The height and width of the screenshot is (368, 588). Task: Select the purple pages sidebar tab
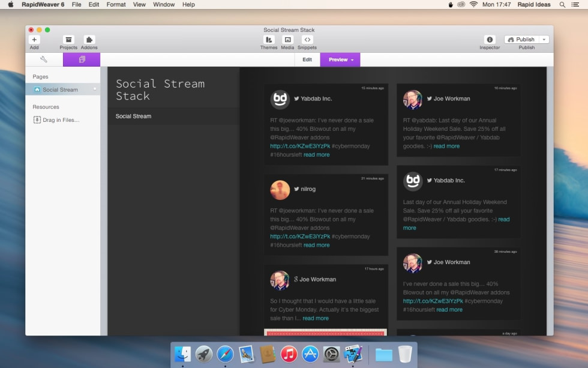coord(82,59)
